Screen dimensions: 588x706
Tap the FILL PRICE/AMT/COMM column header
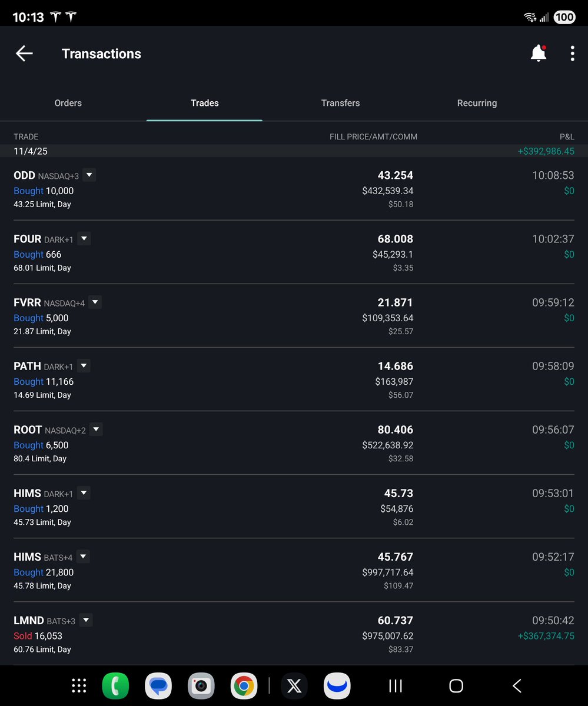[x=373, y=136]
